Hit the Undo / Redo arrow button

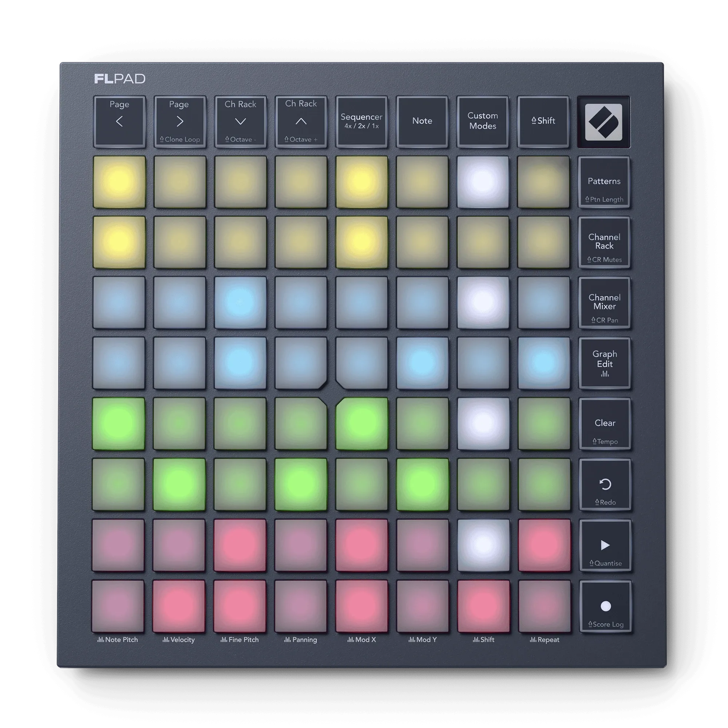[605, 484]
